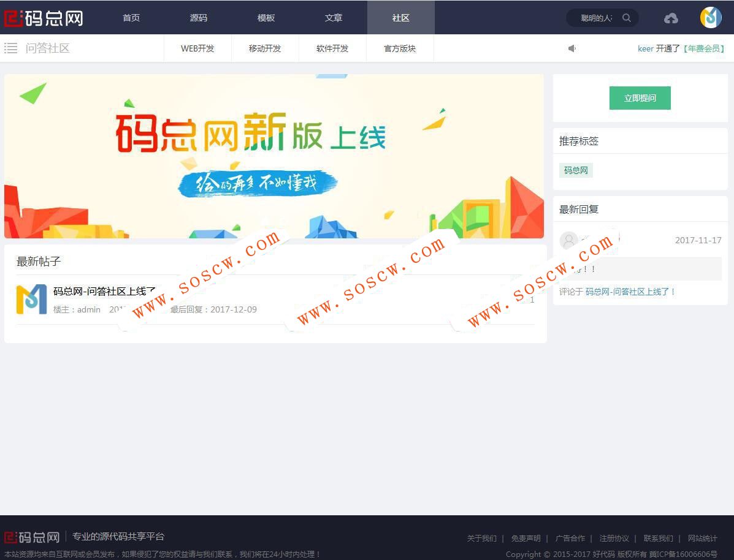Click the speaker announcement icon

click(x=572, y=48)
